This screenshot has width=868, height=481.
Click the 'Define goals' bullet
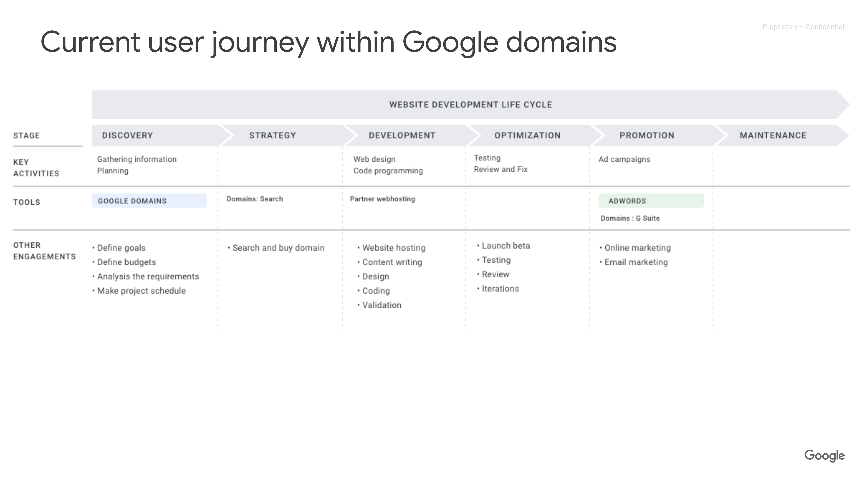pos(119,248)
